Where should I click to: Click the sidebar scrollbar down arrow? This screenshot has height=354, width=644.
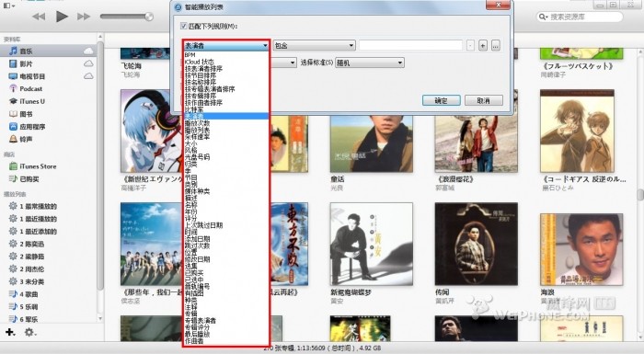coord(100,318)
